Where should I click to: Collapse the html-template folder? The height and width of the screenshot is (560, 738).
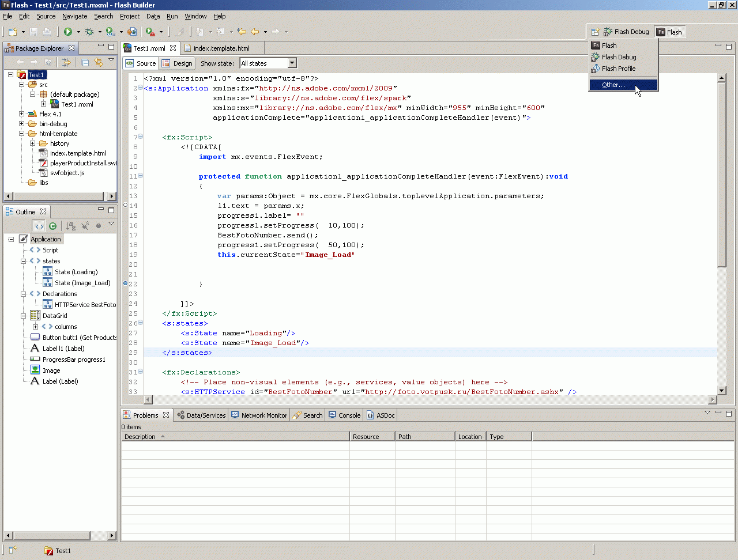(x=22, y=134)
